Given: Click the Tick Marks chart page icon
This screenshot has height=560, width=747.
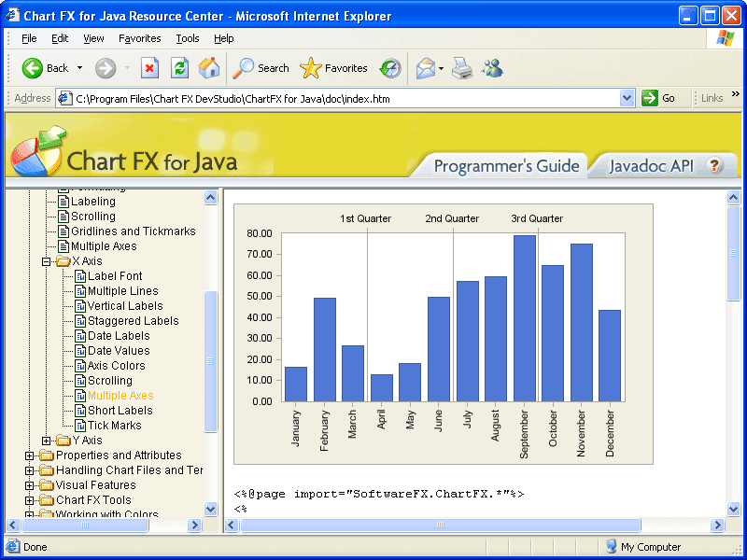Looking at the screenshot, I should click(x=80, y=426).
